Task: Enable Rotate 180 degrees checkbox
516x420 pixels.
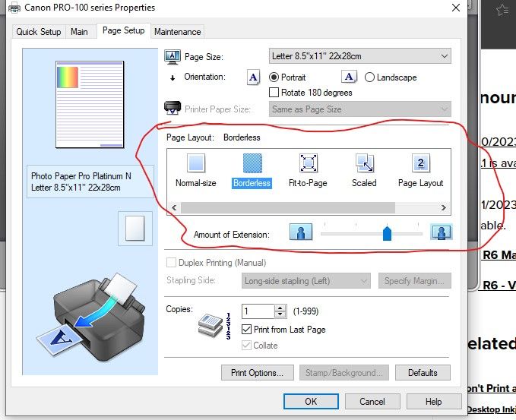Action: click(274, 93)
